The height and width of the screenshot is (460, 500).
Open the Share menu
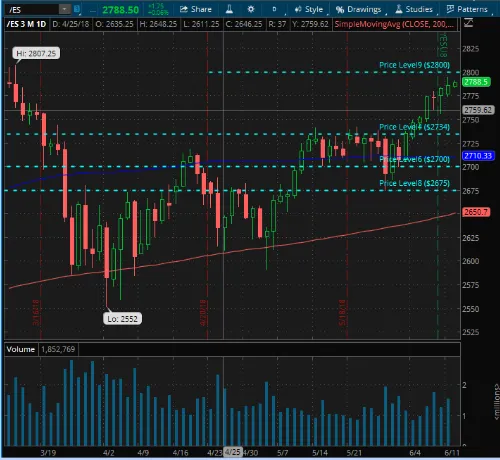(x=196, y=9)
